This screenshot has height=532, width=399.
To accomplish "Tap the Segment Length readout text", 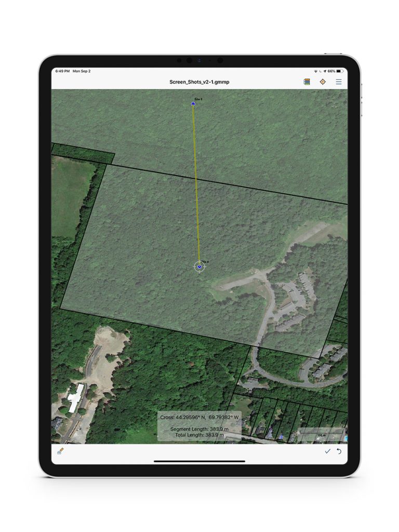I will [x=199, y=429].
